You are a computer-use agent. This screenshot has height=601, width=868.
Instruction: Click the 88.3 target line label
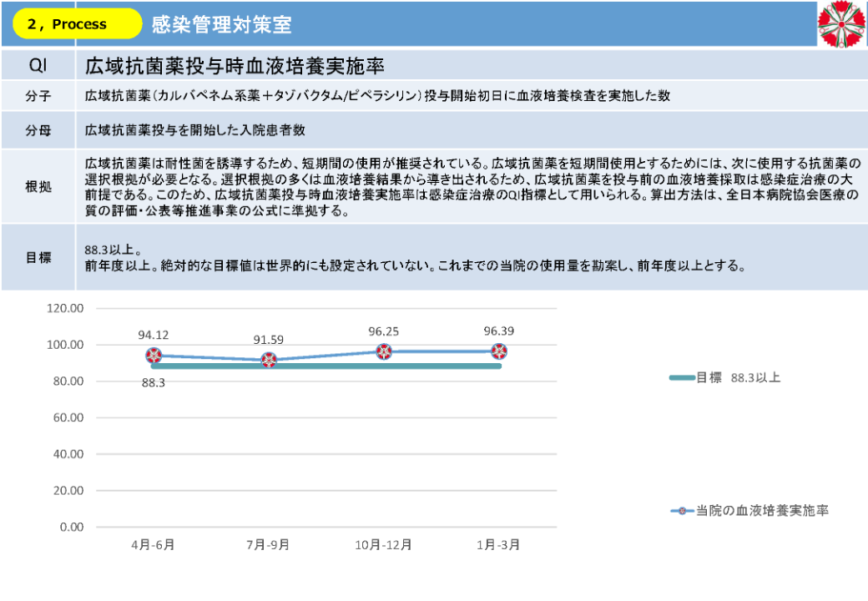pyautogui.click(x=154, y=383)
